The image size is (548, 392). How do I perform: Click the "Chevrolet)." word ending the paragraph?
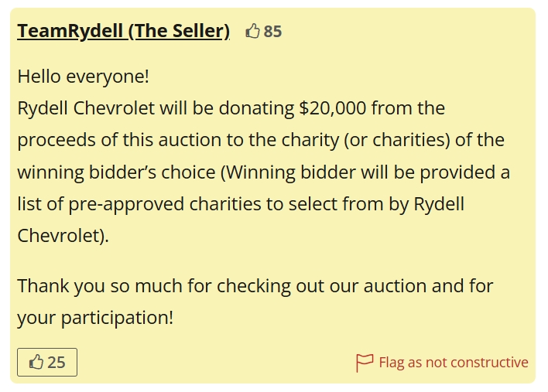[x=63, y=235]
